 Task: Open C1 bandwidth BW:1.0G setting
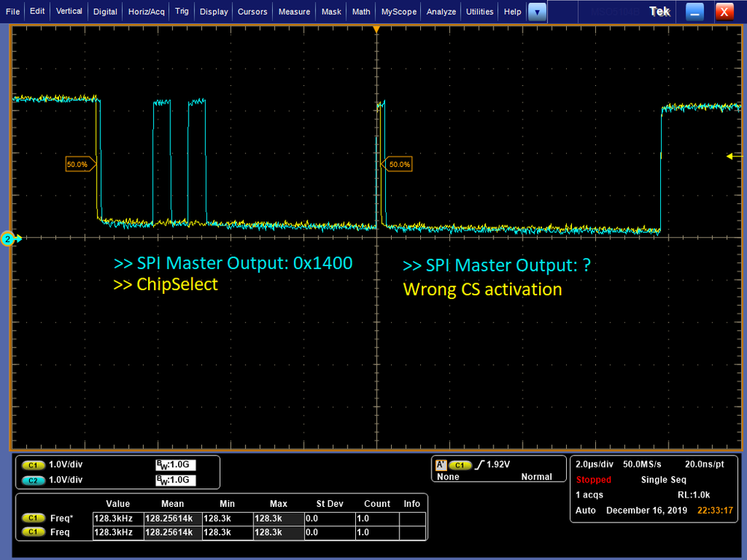(175, 465)
